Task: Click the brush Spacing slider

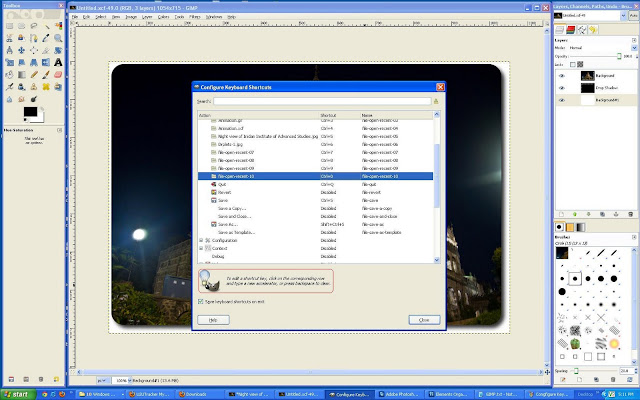Action: 594,371
